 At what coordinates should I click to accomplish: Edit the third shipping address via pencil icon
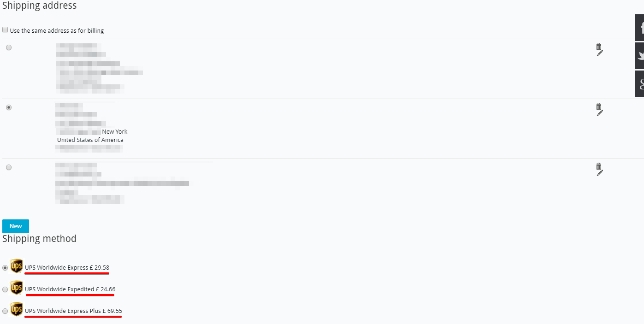[x=599, y=173]
